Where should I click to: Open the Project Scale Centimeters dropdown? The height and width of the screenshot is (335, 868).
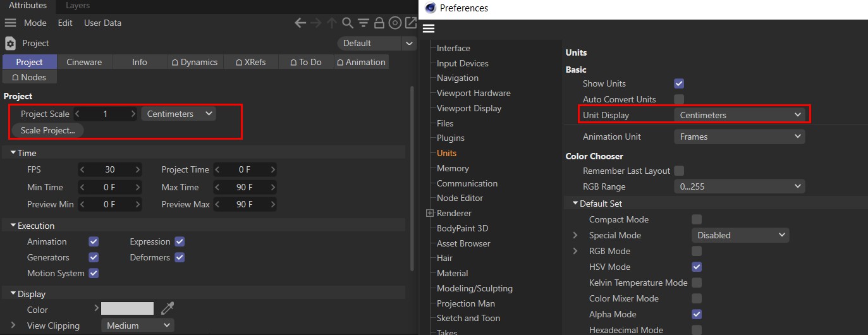[x=179, y=114]
